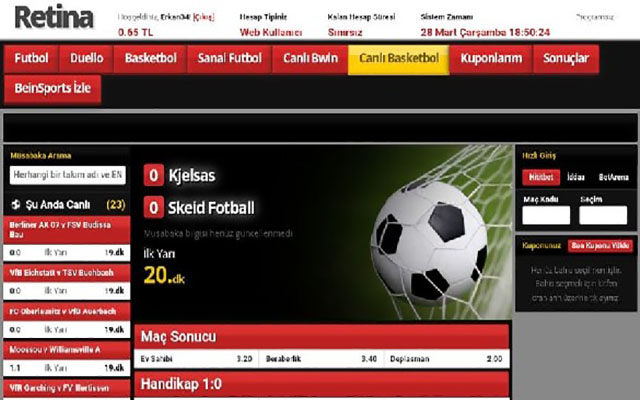Screen dimensions: 640x400
Task: Click the Çıkış logout link
Action: pos(203,17)
